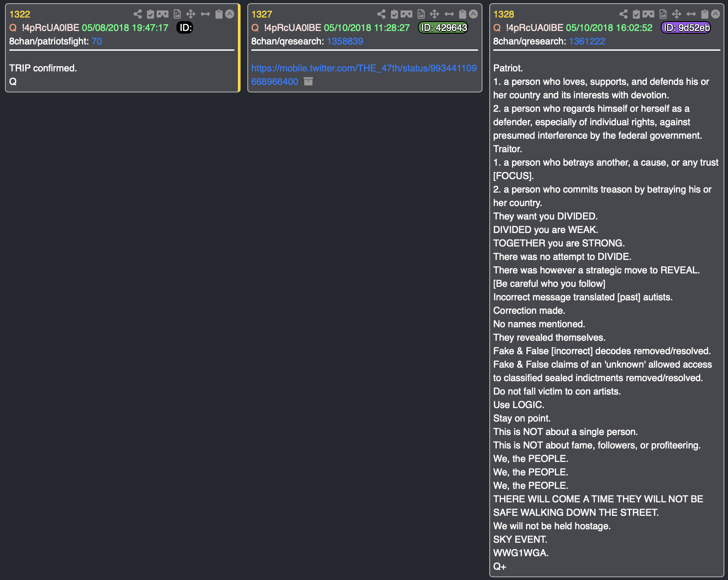Click the line 'Correction made.'

click(x=529, y=311)
